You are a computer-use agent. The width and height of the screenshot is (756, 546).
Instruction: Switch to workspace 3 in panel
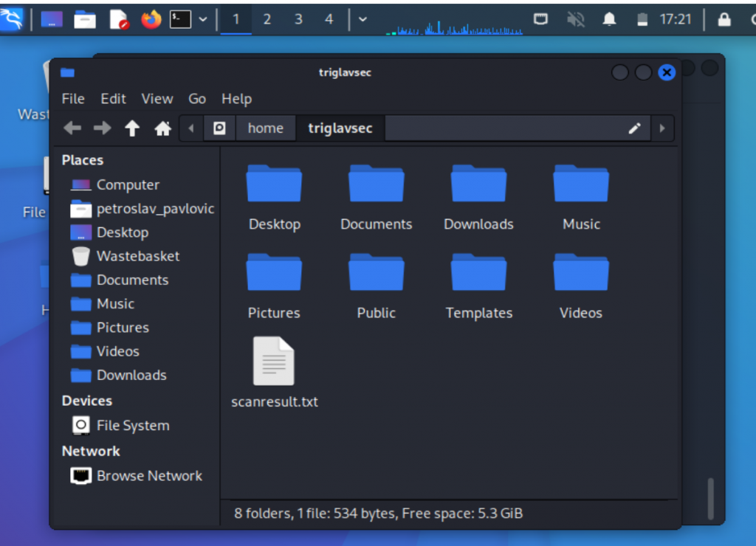pos(298,19)
